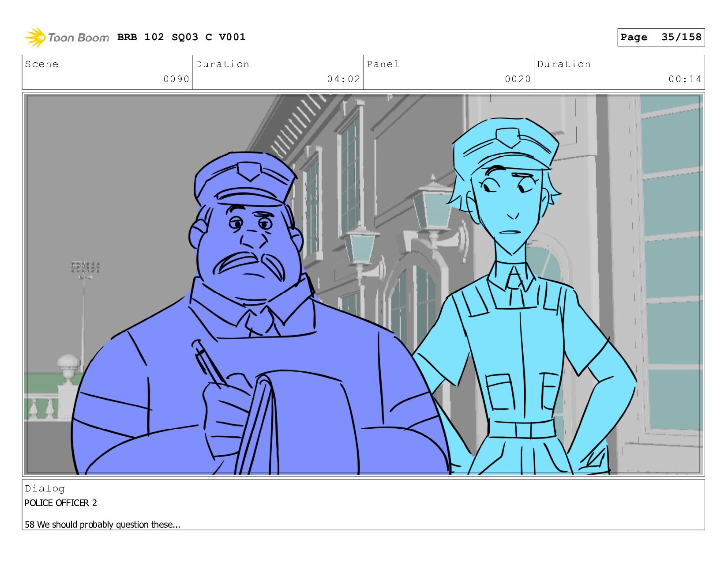Click the storyboard panel image
728x563 pixels.
(363, 284)
